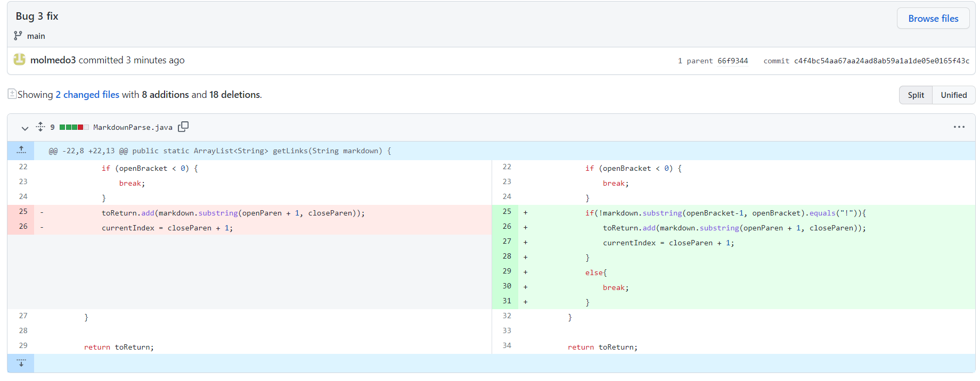Open parent commit 66f9344
Screen dimensions: 980x381
tap(732, 61)
